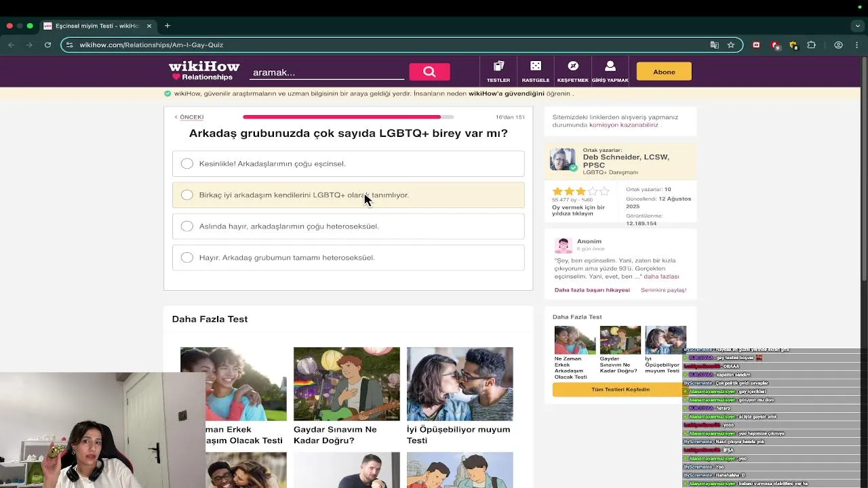Open Deb Schneider, LCSW, PPSC link

626,161
